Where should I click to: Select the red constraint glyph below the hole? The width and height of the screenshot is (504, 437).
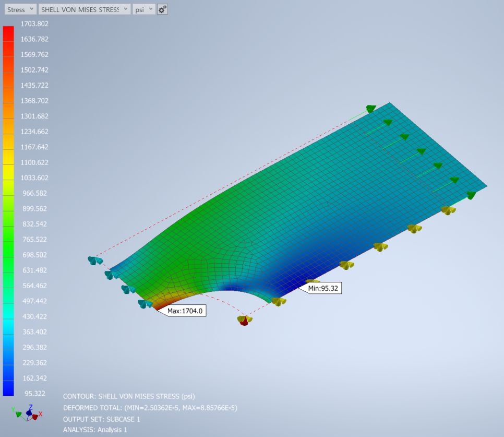pyautogui.click(x=244, y=321)
